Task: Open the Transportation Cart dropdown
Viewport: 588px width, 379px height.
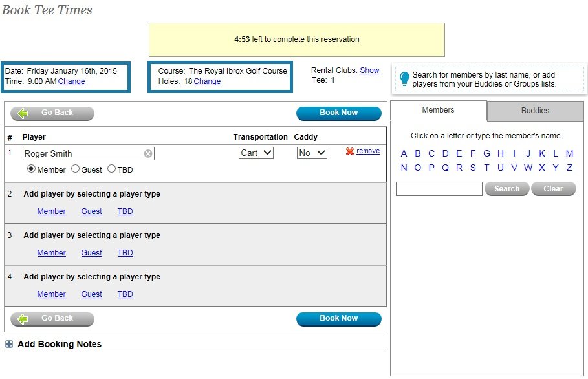Action: coord(256,153)
